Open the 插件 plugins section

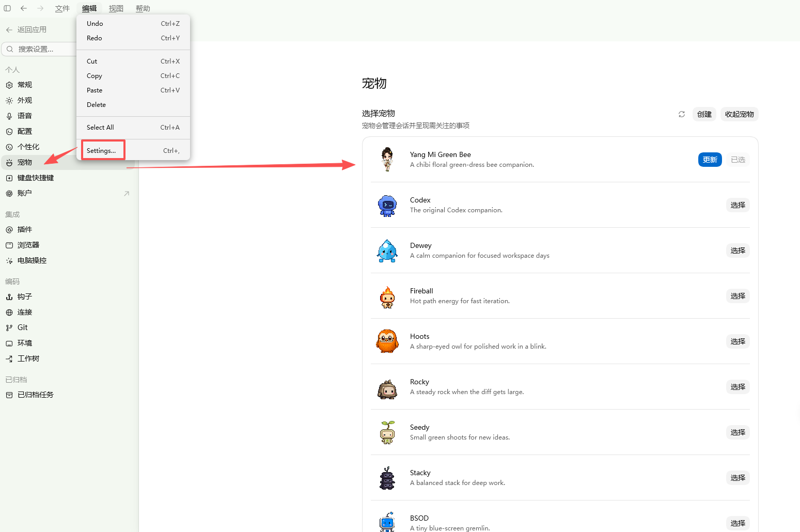click(x=68, y=229)
